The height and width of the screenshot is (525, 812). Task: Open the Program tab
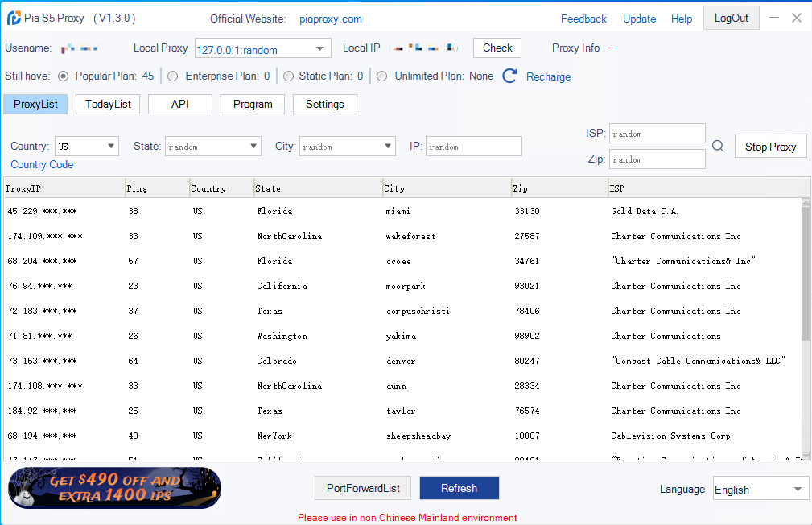[253, 104]
